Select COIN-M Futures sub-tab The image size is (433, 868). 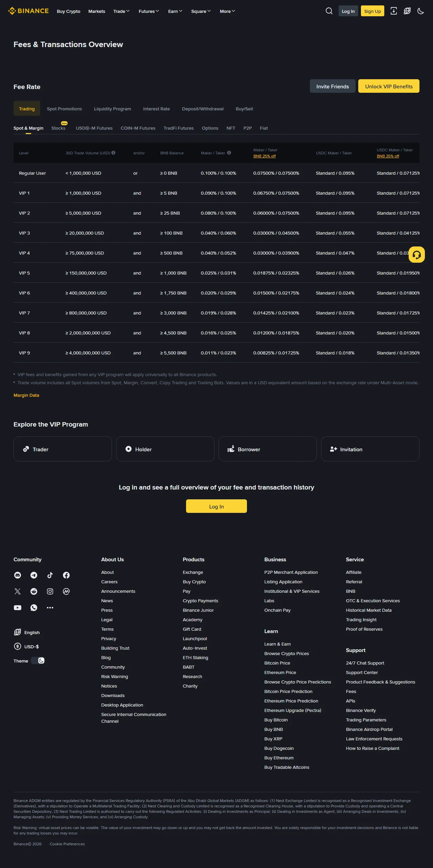click(138, 128)
